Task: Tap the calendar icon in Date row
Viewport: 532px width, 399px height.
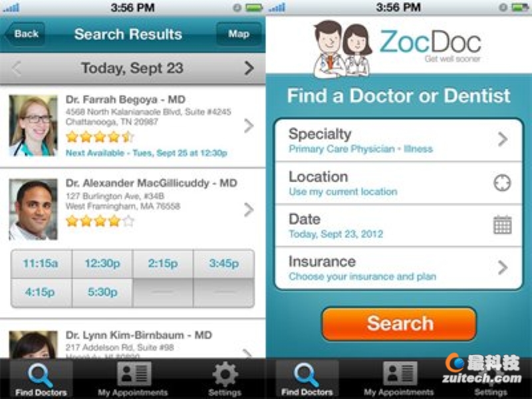Action: 503,225
